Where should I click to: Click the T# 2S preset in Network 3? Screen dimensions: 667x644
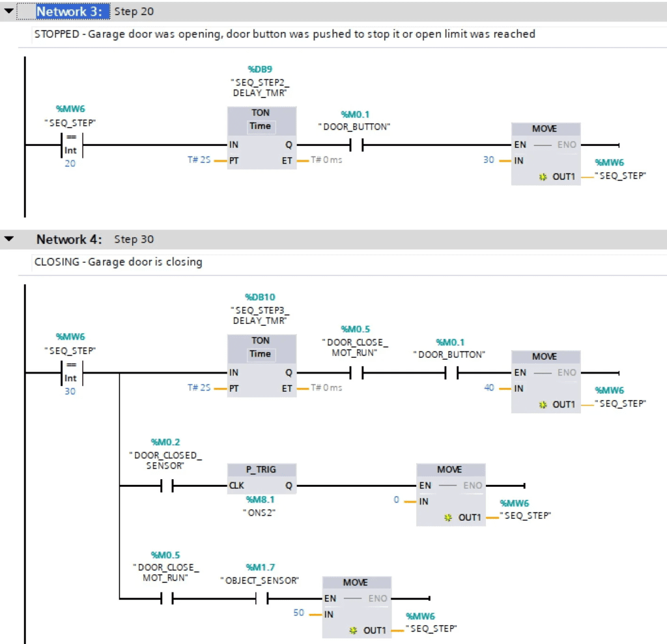199,160
